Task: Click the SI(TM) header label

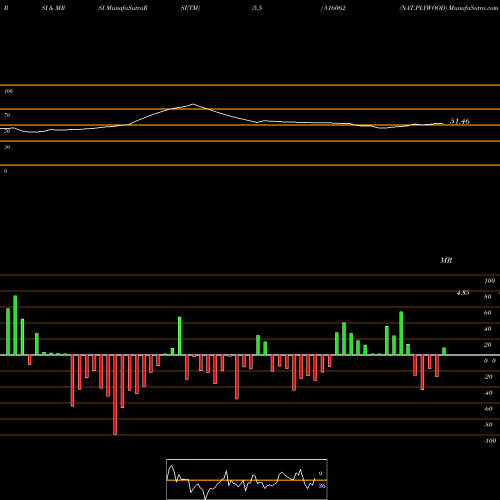Action: [x=190, y=8]
